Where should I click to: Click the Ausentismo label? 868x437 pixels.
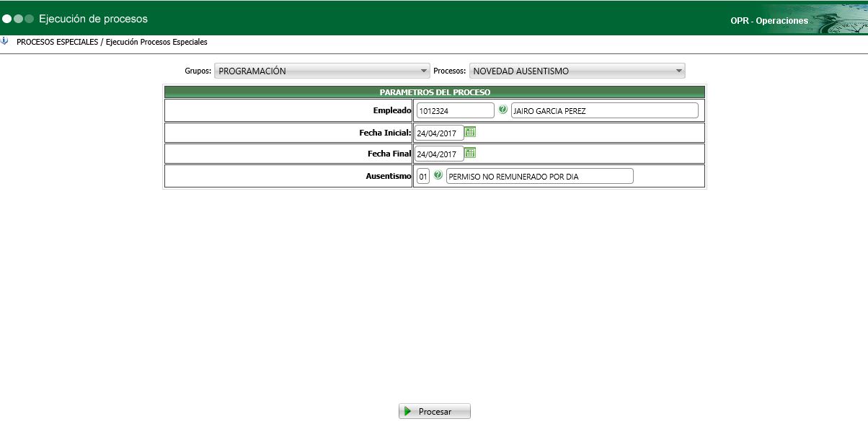pyautogui.click(x=389, y=176)
